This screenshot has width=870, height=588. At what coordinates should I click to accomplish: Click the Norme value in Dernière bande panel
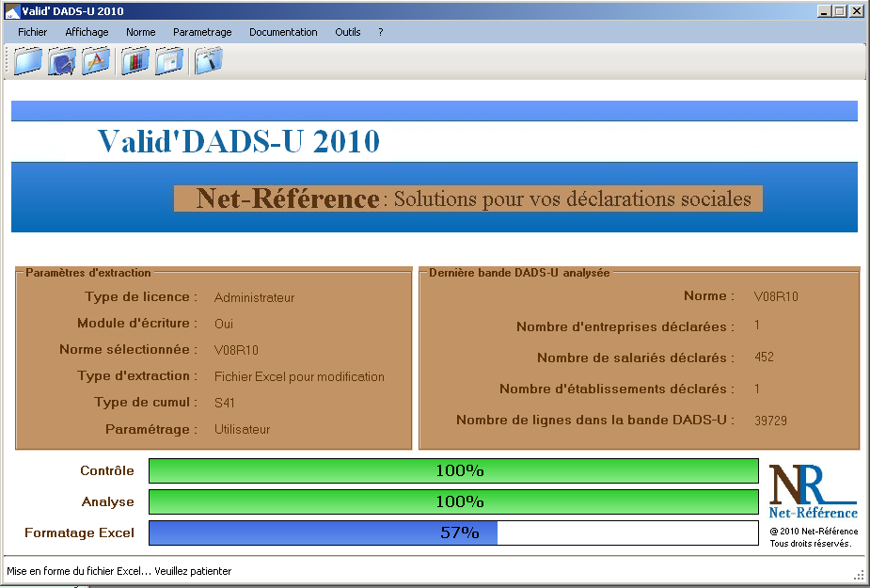[x=776, y=296]
